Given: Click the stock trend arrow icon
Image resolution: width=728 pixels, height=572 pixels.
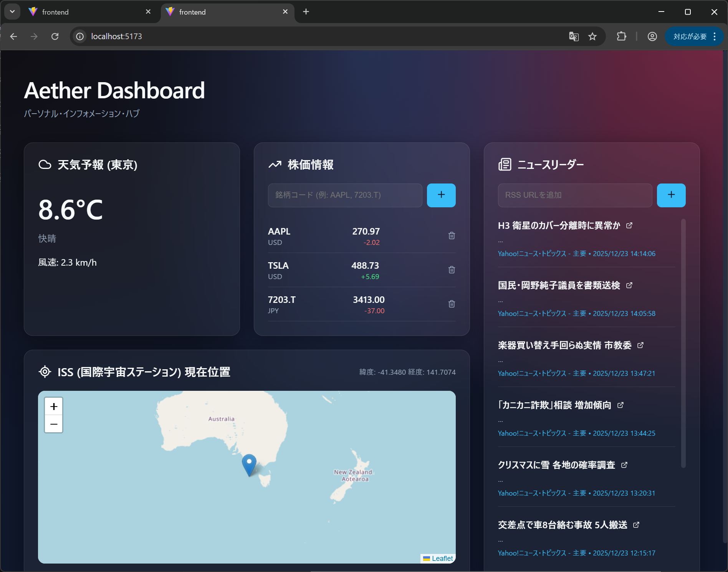Looking at the screenshot, I should point(275,165).
